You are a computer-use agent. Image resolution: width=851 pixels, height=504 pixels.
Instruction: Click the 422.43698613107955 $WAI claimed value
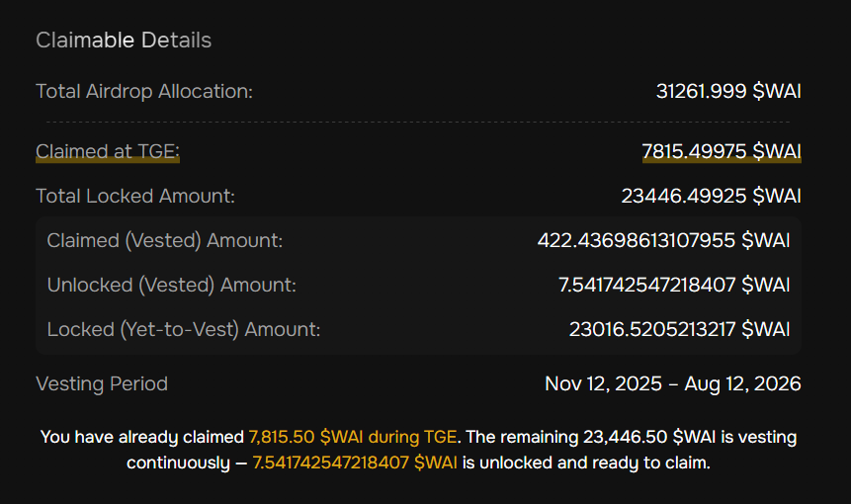click(x=663, y=240)
